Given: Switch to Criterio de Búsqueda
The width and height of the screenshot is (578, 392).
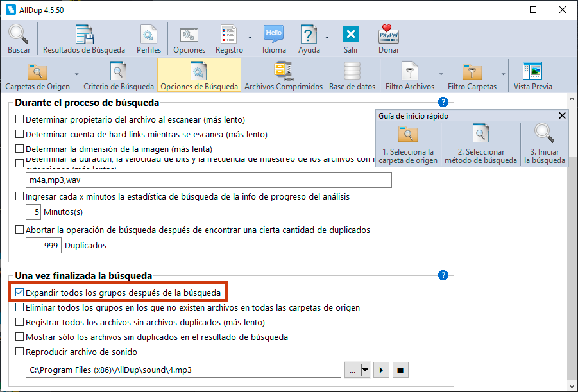Looking at the screenshot, I should click(x=118, y=76).
